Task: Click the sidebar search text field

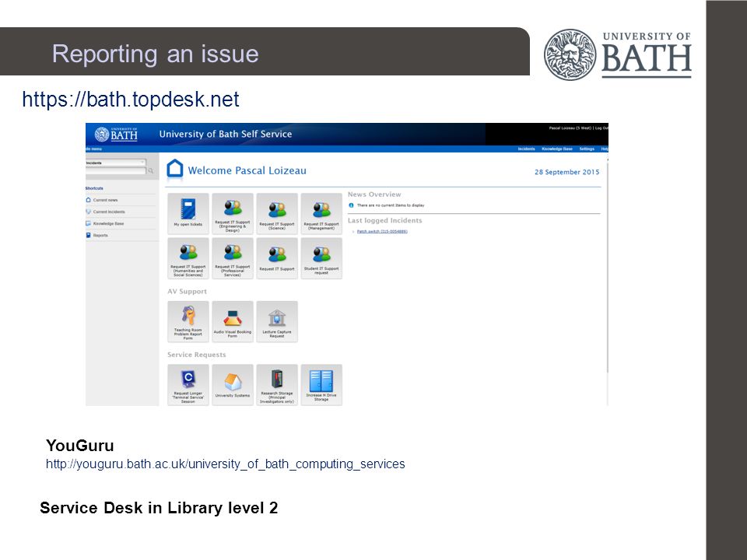Action: [116, 170]
